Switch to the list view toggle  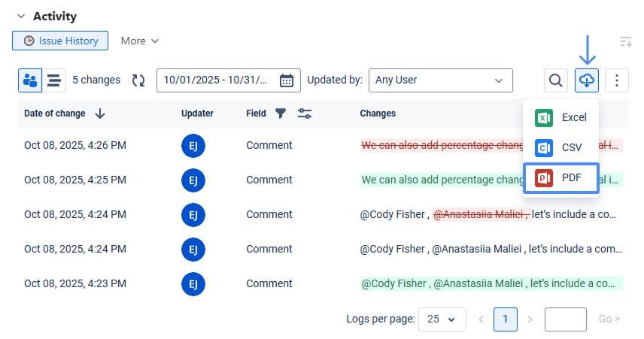click(x=54, y=80)
